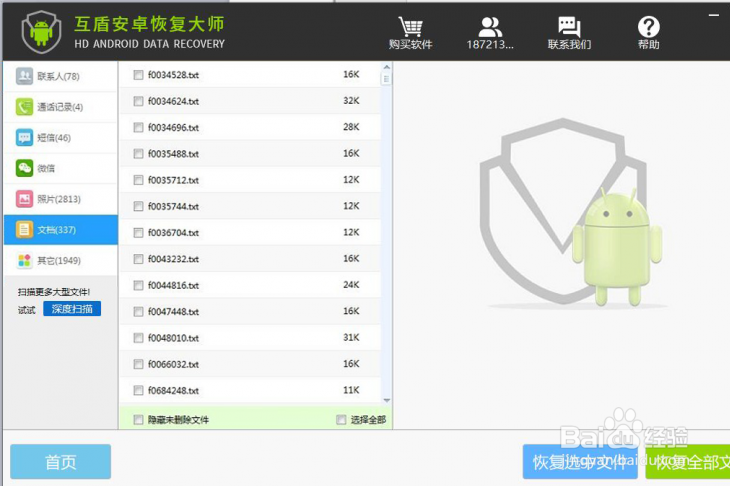Click the file list scrollbar thumb
Screen dimensions: 730x486
click(x=386, y=79)
